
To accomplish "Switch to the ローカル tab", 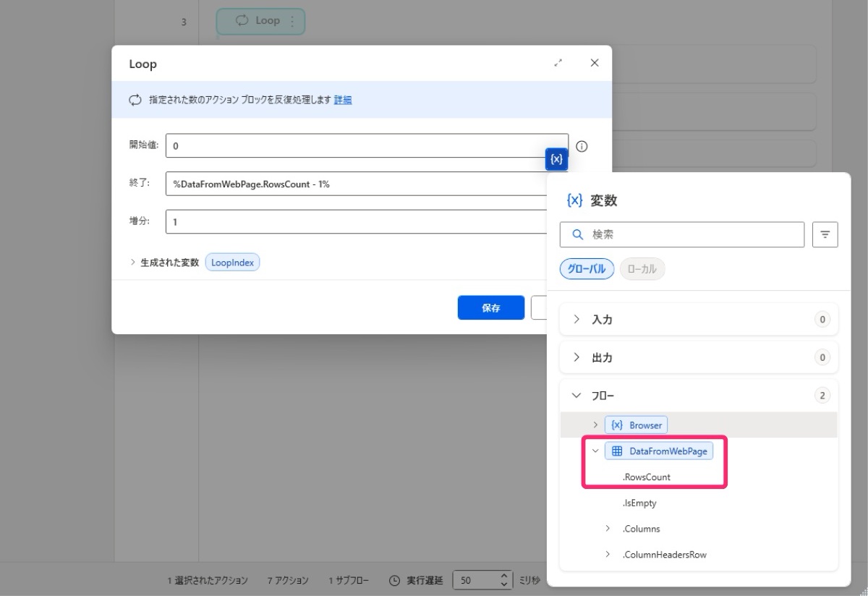I will click(642, 269).
